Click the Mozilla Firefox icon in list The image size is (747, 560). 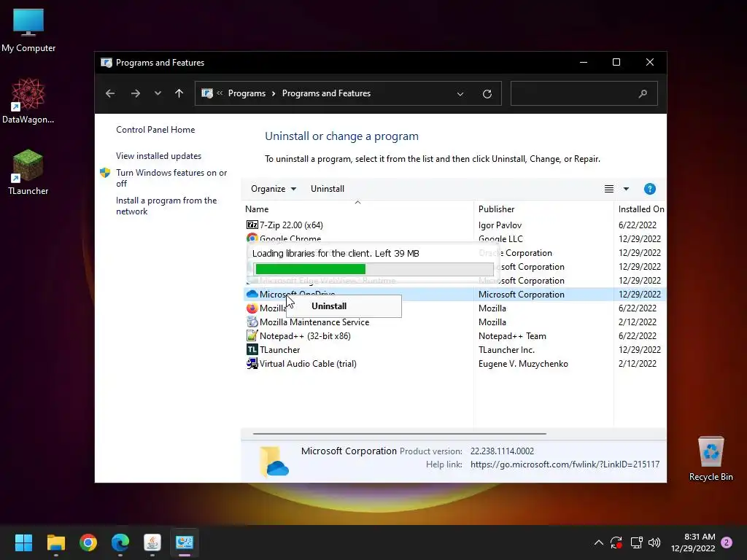pos(252,308)
